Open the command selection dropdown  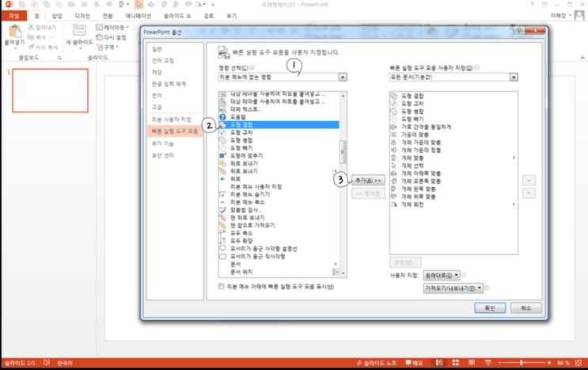(283, 77)
